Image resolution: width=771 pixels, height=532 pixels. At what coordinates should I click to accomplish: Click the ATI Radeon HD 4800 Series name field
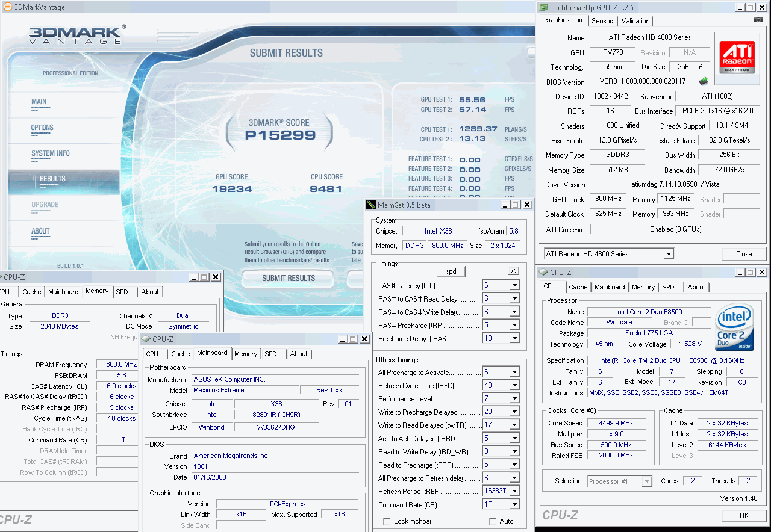pyautogui.click(x=649, y=37)
